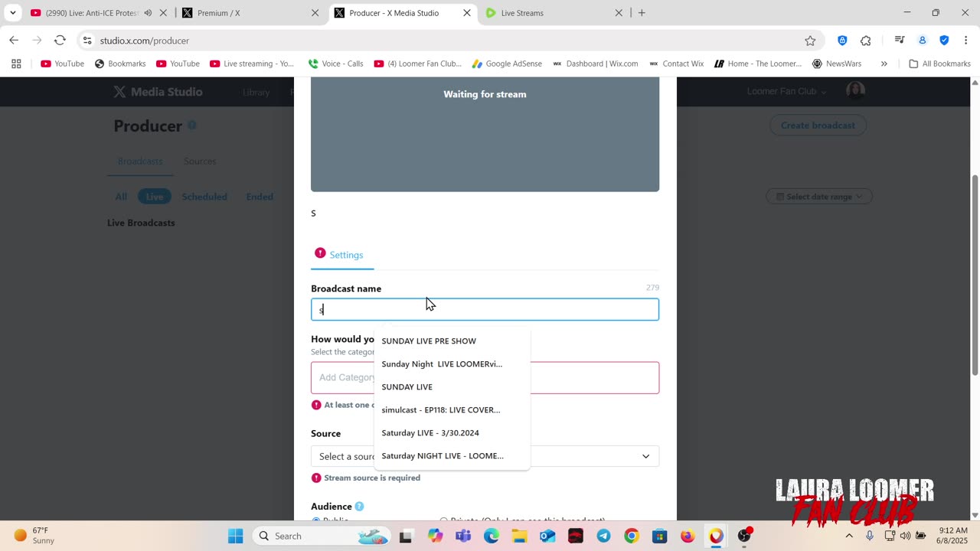Image resolution: width=980 pixels, height=551 pixels.
Task: Open the Chrome profile avatar
Action: click(923, 41)
